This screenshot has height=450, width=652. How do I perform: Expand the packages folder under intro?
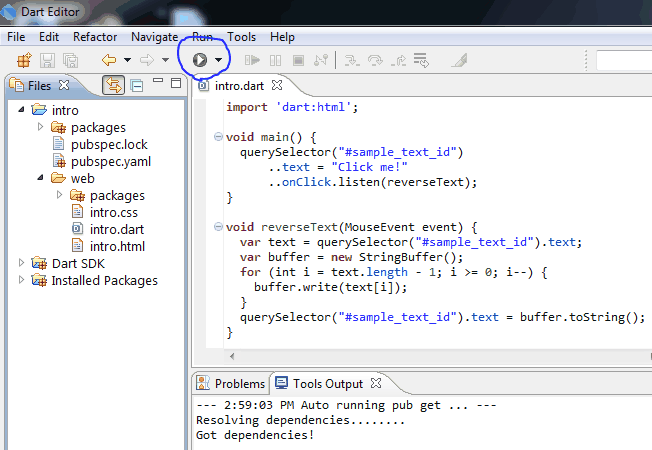[x=40, y=126]
